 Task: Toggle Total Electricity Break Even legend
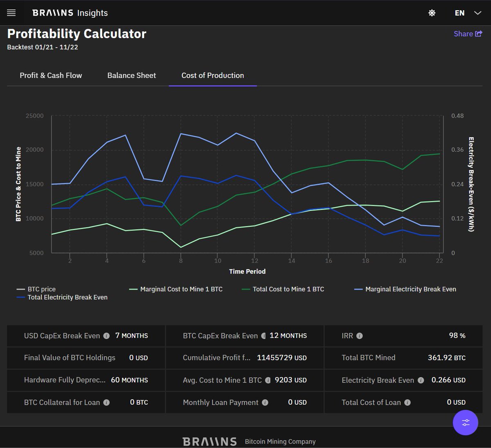[x=62, y=297]
